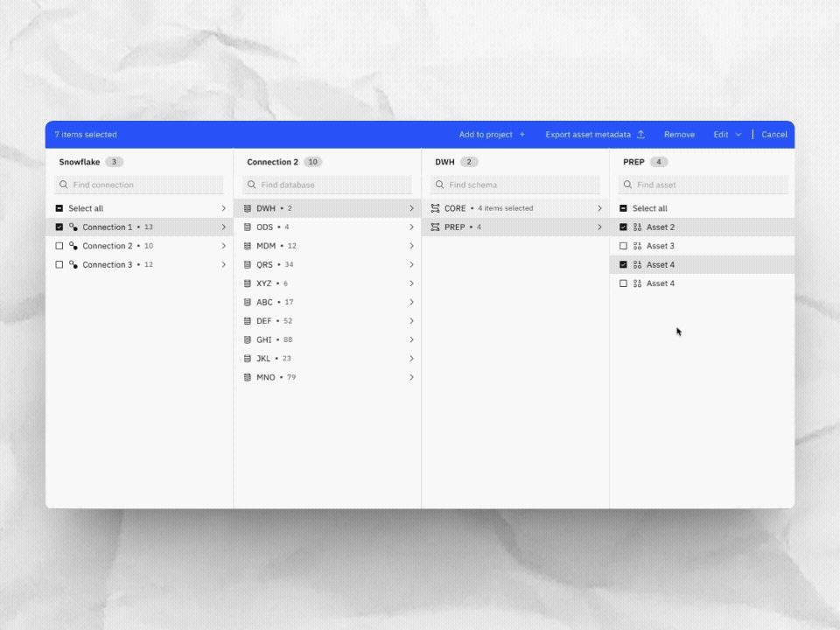The image size is (840, 630).
Task: Click the DWH column header
Action: [444, 162]
